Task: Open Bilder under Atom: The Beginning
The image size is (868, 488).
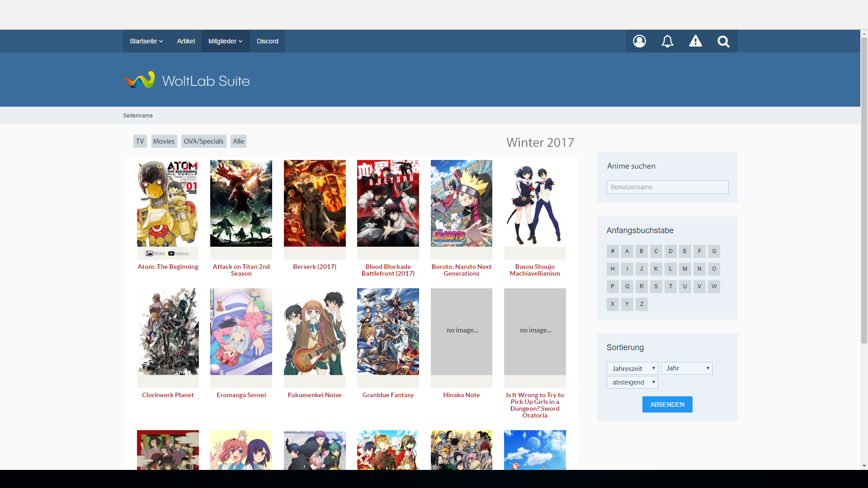Action: [x=156, y=253]
